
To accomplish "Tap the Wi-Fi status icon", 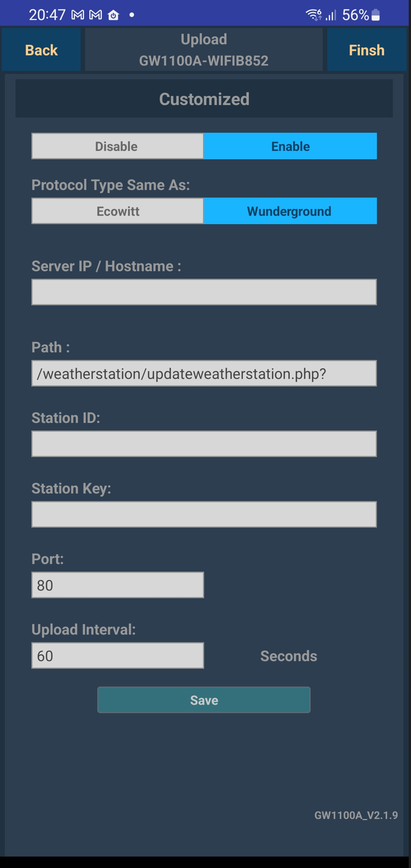I will 314,15.
